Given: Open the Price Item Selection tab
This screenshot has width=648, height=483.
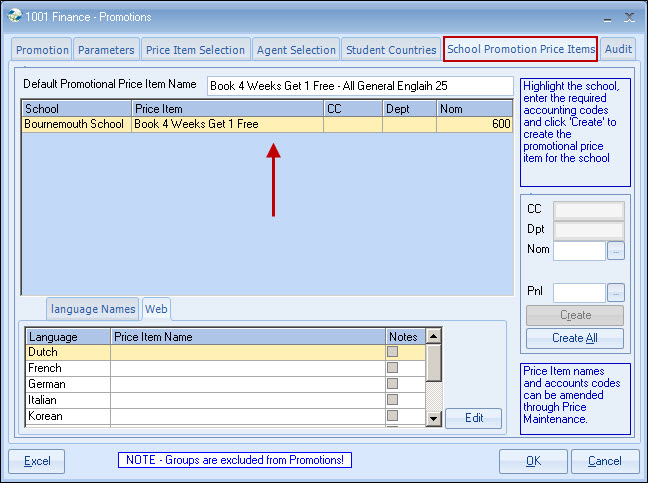Looking at the screenshot, I should click(195, 49).
